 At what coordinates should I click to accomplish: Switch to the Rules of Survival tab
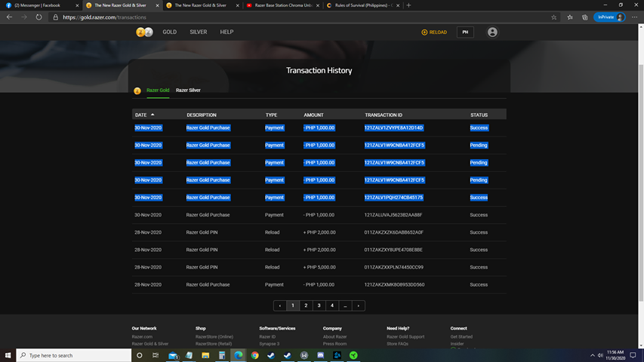pos(363,5)
